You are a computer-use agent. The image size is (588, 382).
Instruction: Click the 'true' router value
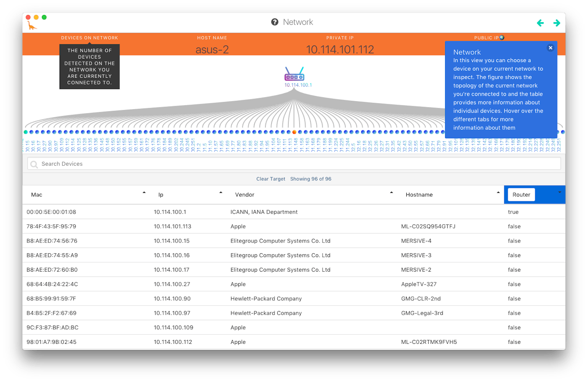coord(513,212)
